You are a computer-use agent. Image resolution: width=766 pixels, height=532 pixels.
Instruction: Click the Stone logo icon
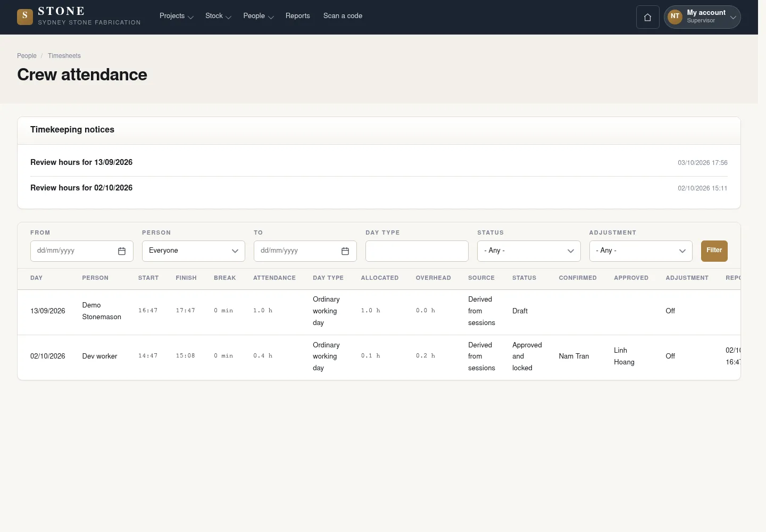pyautogui.click(x=25, y=17)
